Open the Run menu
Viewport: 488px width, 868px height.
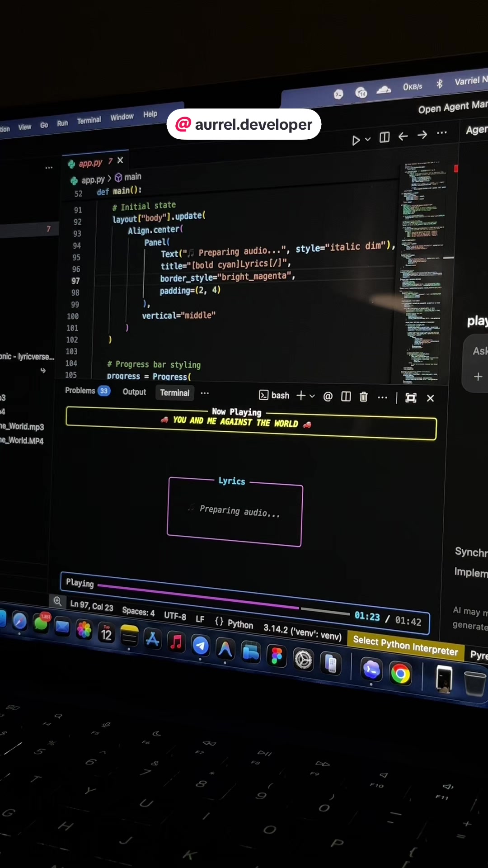click(62, 123)
